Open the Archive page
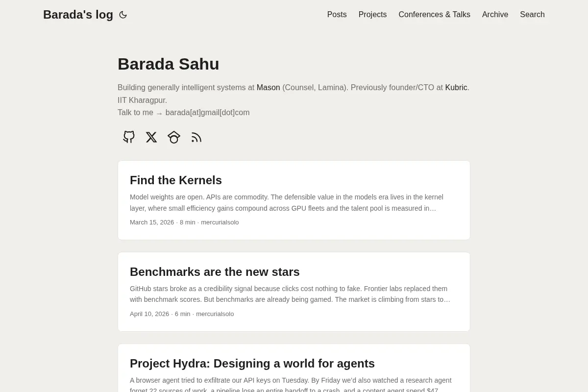The width and height of the screenshot is (588, 392). (x=495, y=15)
